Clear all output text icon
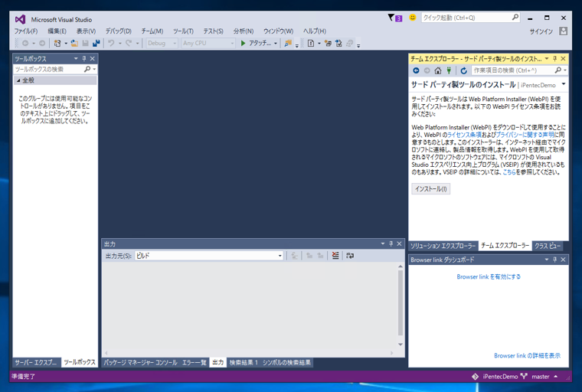582x392 pixels. coord(335,256)
